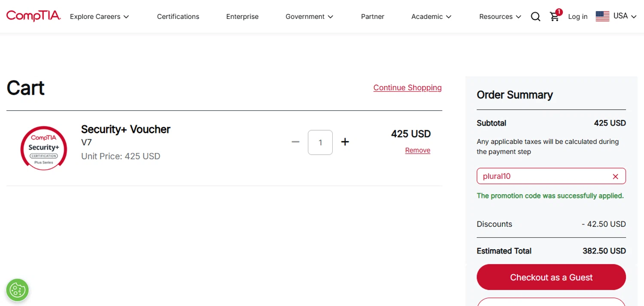Click the promotion code success message

[550, 196]
